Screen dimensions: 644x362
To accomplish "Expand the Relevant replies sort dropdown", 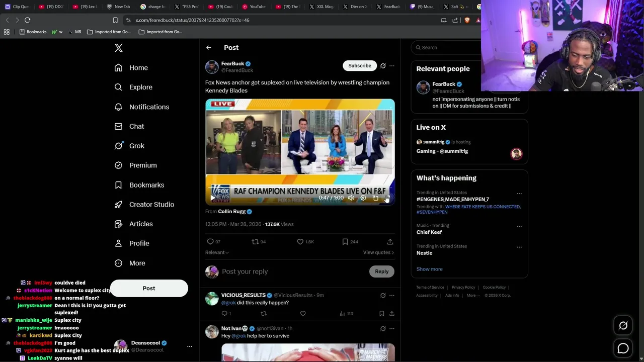I will pyautogui.click(x=217, y=252).
